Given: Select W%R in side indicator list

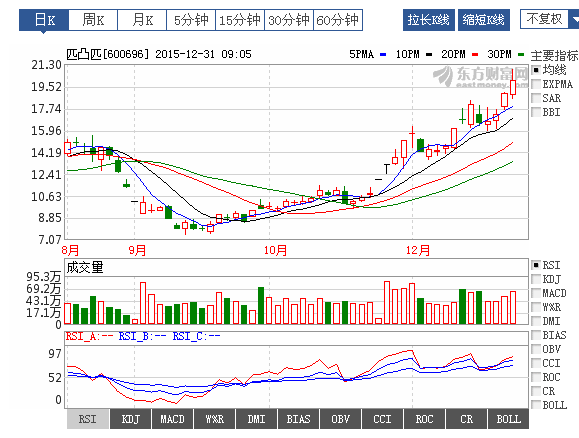Looking at the screenshot, I should [537, 307].
